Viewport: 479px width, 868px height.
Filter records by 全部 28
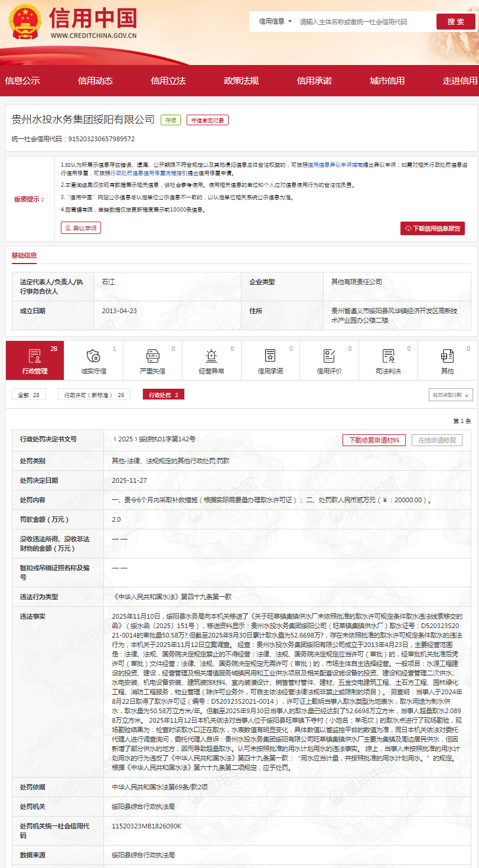pyautogui.click(x=28, y=395)
